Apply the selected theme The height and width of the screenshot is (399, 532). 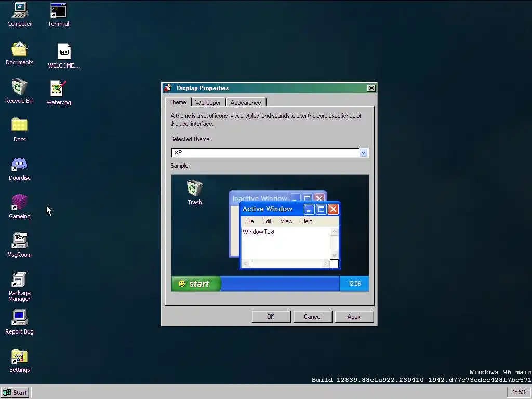tap(354, 316)
